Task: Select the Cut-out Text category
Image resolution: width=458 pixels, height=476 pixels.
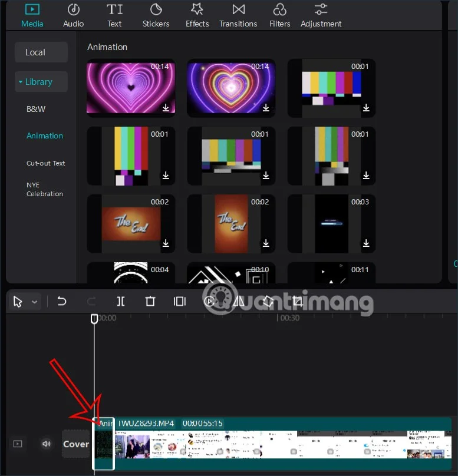Action: [x=45, y=163]
